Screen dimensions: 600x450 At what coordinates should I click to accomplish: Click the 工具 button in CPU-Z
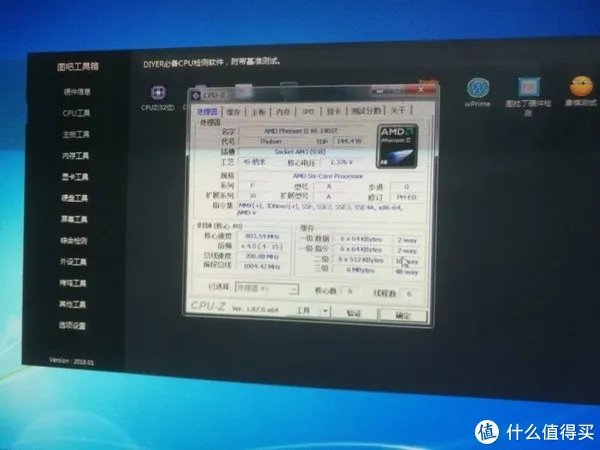click(304, 311)
